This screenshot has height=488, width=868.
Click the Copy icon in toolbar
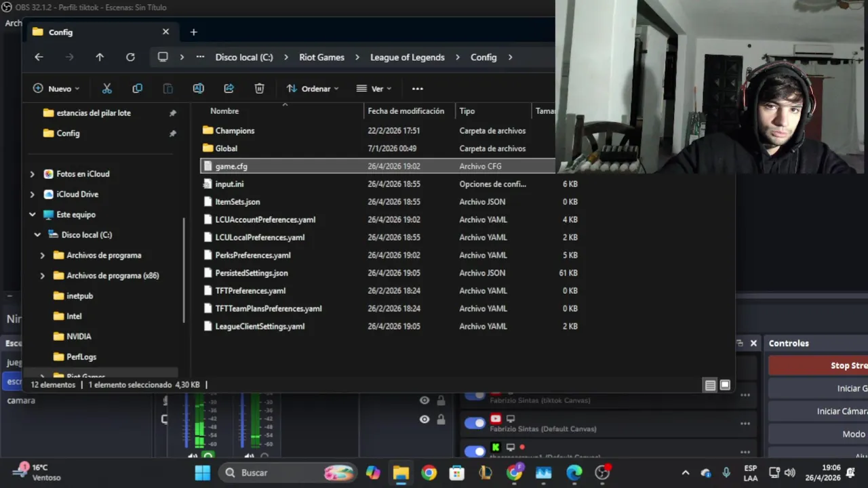click(x=138, y=89)
